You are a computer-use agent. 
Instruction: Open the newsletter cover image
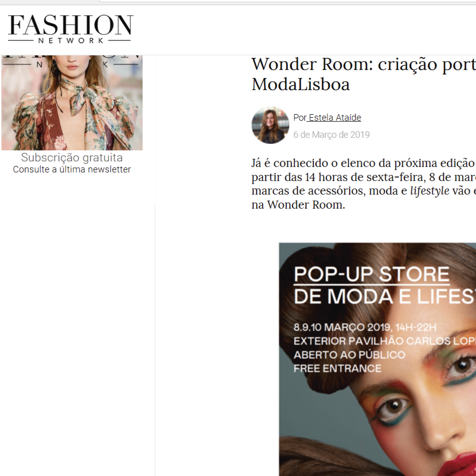[x=72, y=103]
